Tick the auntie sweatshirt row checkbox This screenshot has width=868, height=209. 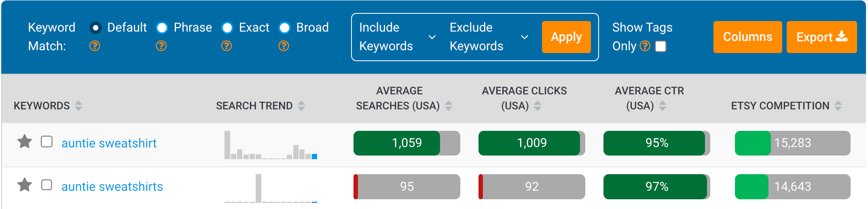coord(47,142)
